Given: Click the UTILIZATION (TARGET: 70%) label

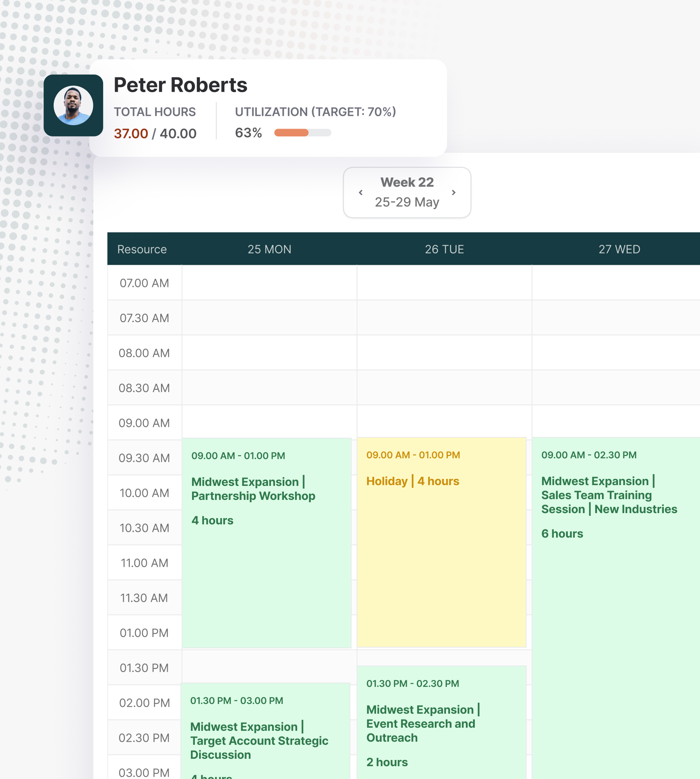Looking at the screenshot, I should pos(315,112).
